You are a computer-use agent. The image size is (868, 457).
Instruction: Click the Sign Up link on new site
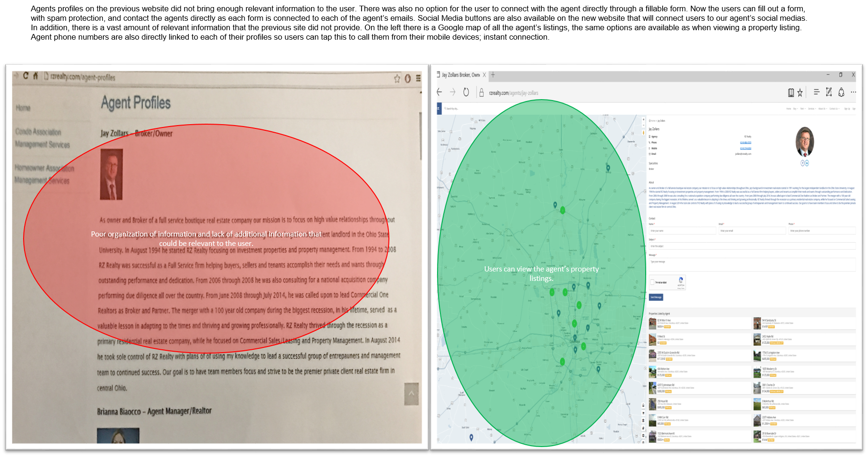click(847, 109)
